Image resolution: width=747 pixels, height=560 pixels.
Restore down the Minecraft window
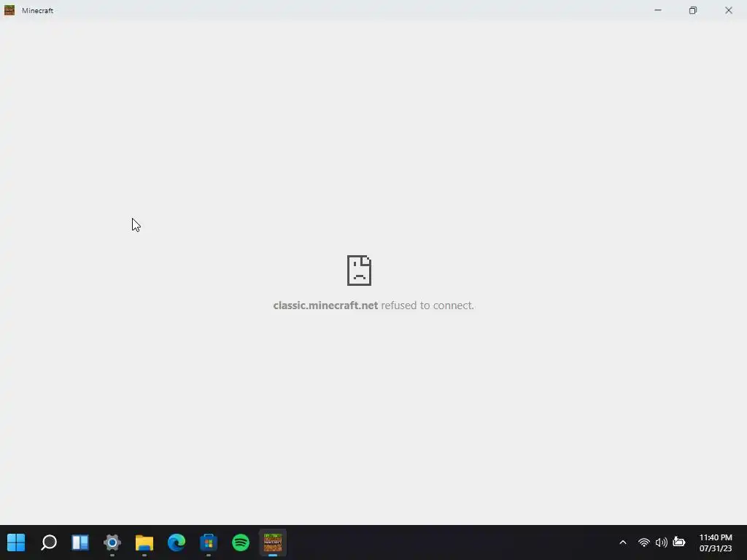pyautogui.click(x=693, y=10)
